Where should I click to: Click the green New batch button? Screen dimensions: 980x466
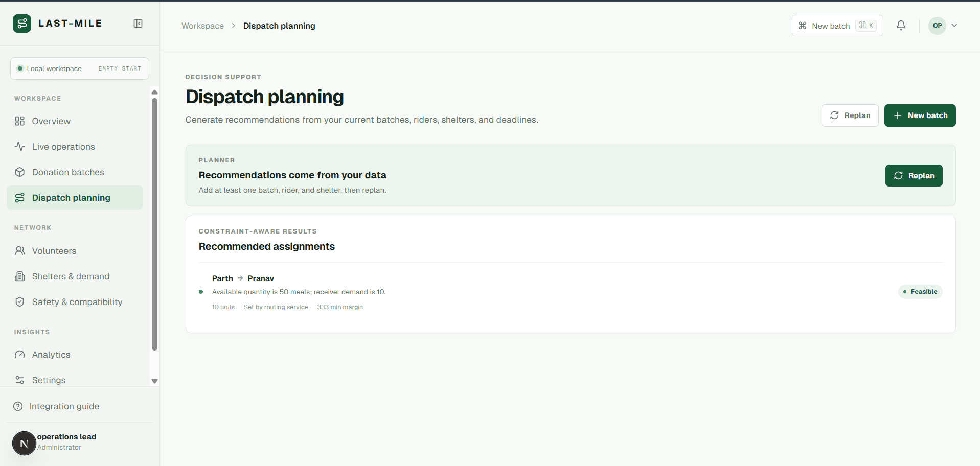(x=920, y=115)
